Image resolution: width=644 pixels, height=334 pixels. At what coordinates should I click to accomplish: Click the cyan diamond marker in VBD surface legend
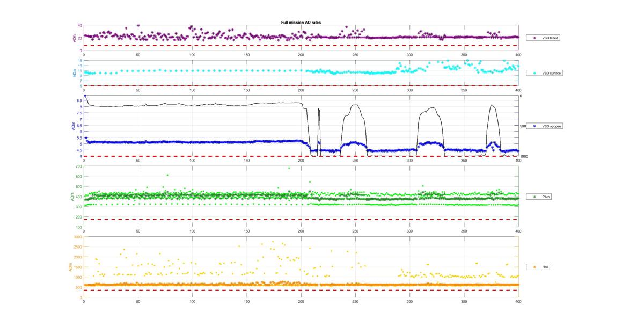pos(535,72)
